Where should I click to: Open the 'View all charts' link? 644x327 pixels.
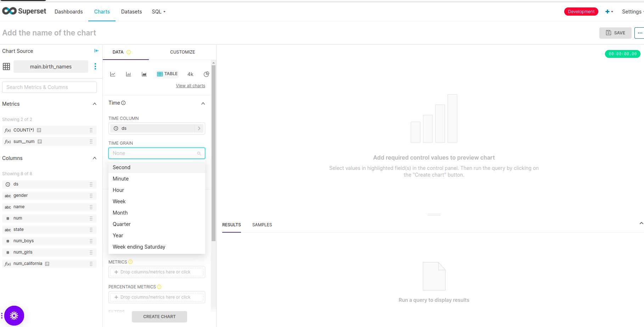(x=190, y=85)
